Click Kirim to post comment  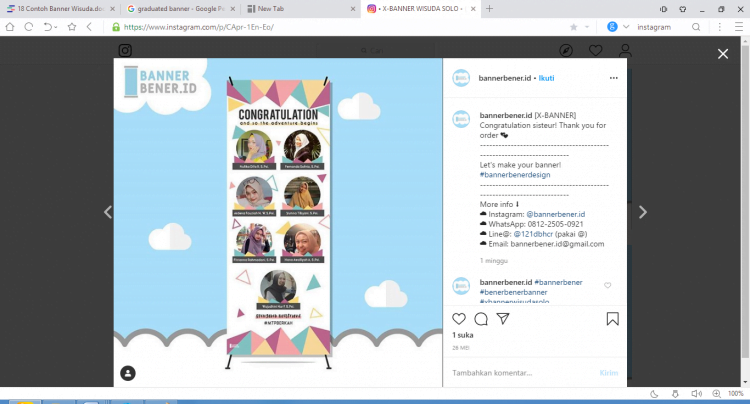(x=608, y=373)
